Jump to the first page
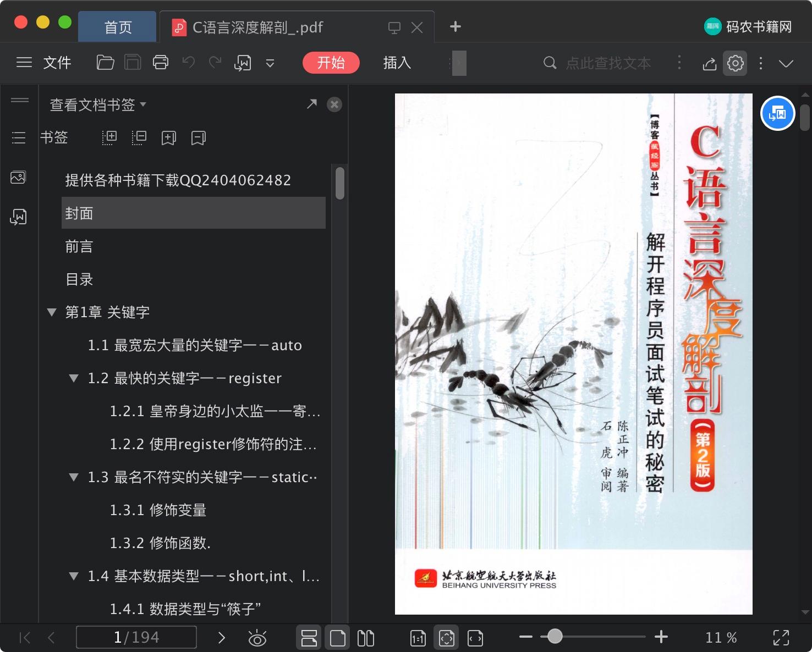 pos(25,638)
